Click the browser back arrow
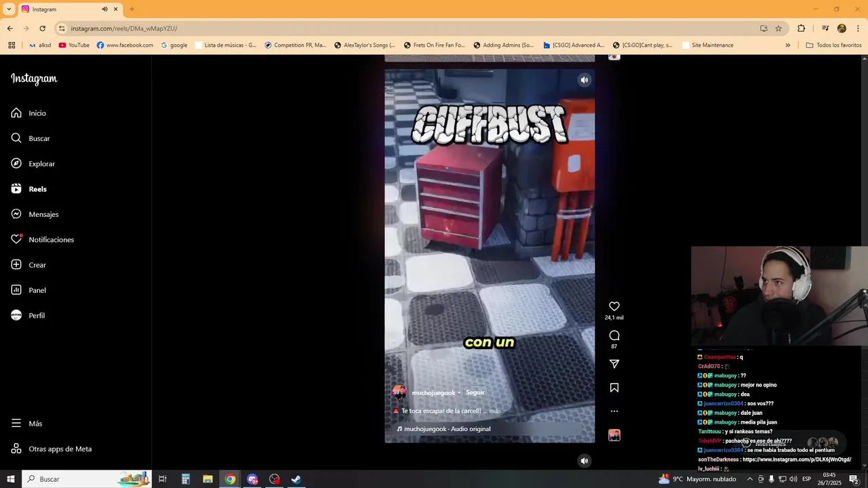 (x=9, y=28)
